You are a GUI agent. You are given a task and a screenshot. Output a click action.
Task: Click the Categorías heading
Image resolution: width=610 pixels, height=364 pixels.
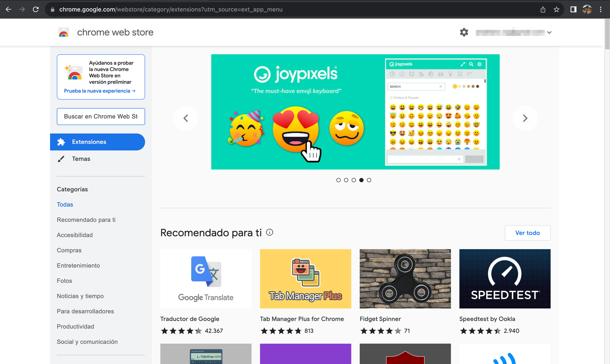pyautogui.click(x=72, y=189)
